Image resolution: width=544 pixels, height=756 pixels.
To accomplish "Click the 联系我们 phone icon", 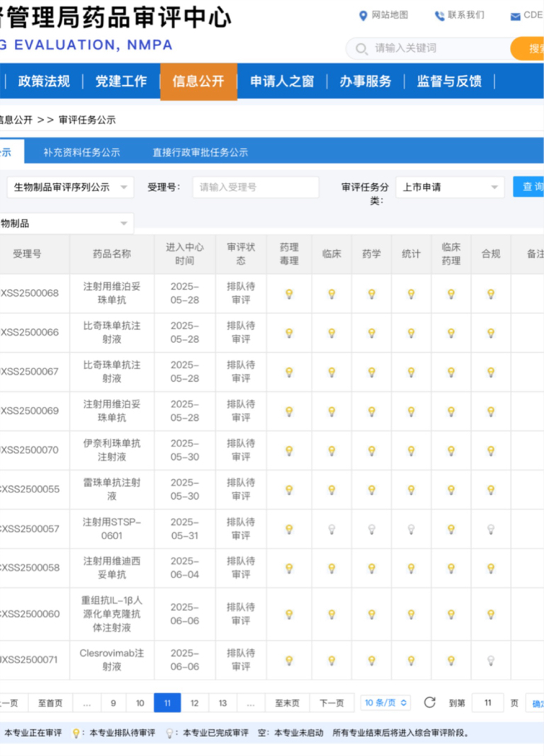I will pyautogui.click(x=440, y=16).
